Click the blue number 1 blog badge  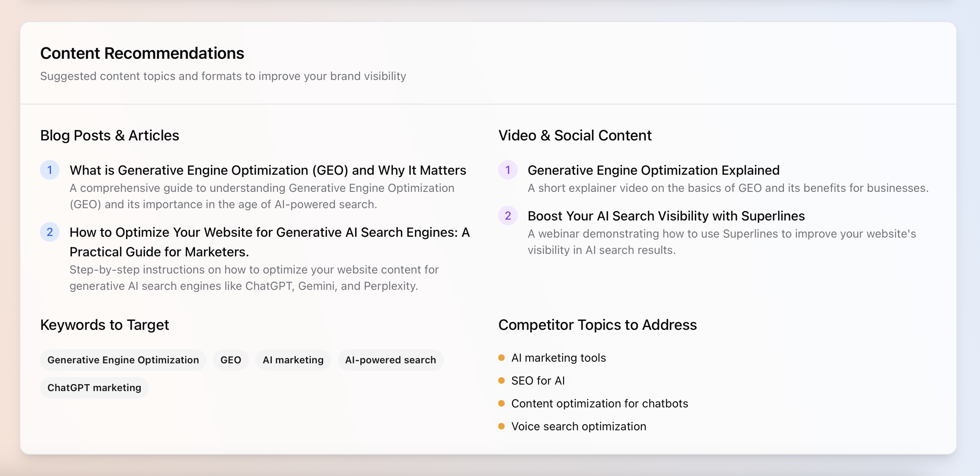[50, 170]
